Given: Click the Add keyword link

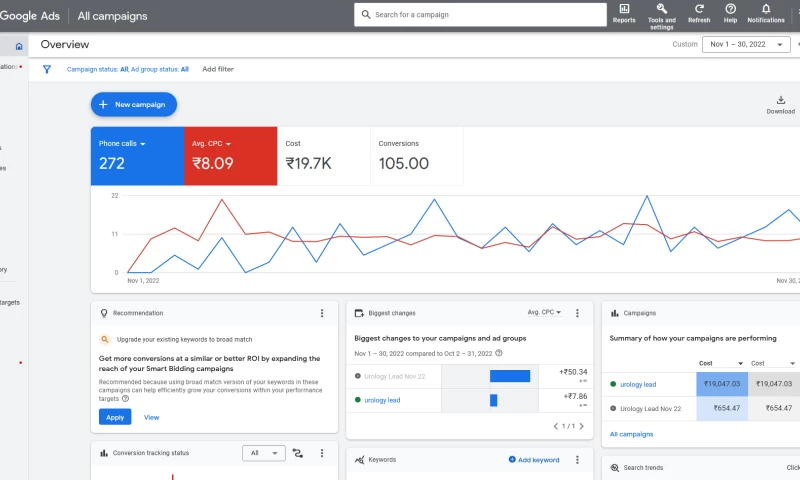Looking at the screenshot, I should [534, 460].
